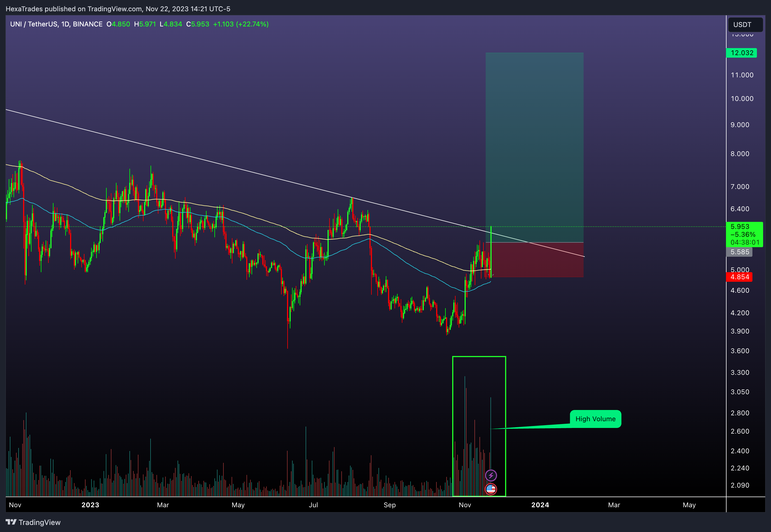Click the purple lightning bolt event icon
This screenshot has height=532, width=771.
pyautogui.click(x=490, y=475)
